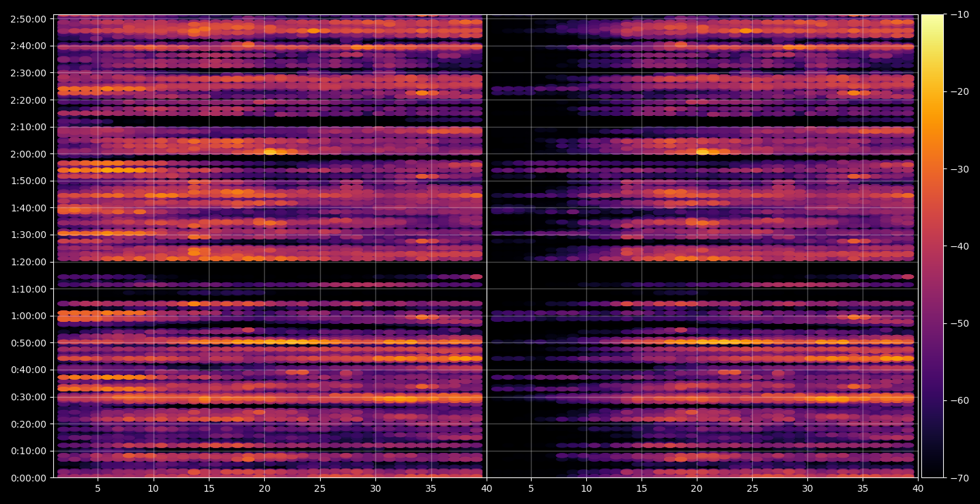The width and height of the screenshot is (980, 504).
Task: Click the −10 colorbar tick label
Action: (x=960, y=14)
